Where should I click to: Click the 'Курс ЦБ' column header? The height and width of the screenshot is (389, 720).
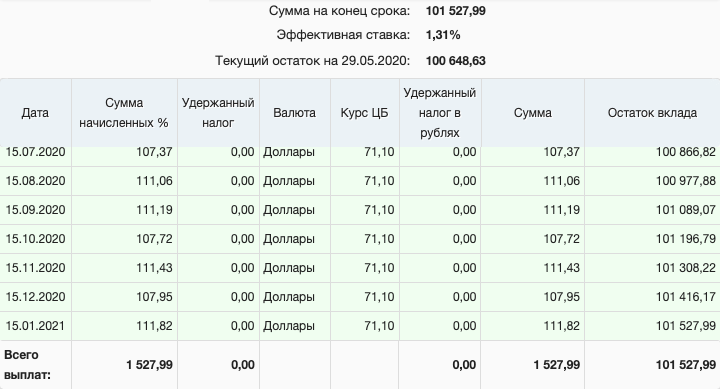click(x=365, y=113)
